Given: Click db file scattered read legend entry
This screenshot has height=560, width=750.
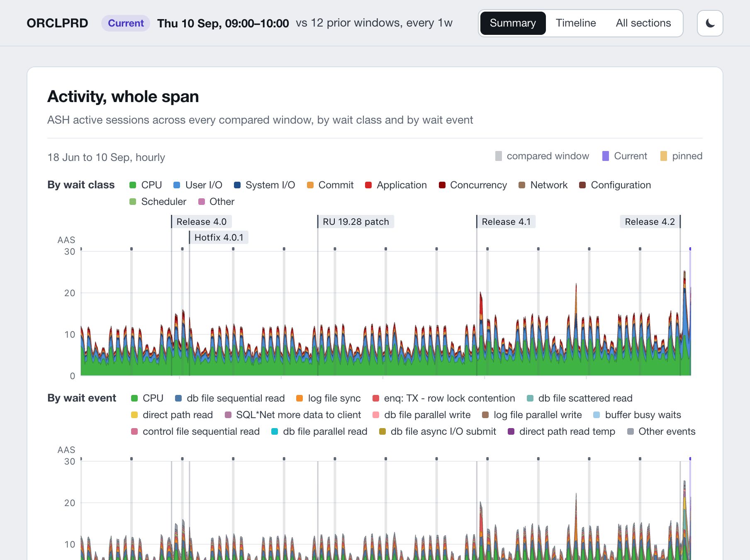Looking at the screenshot, I should [x=580, y=398].
